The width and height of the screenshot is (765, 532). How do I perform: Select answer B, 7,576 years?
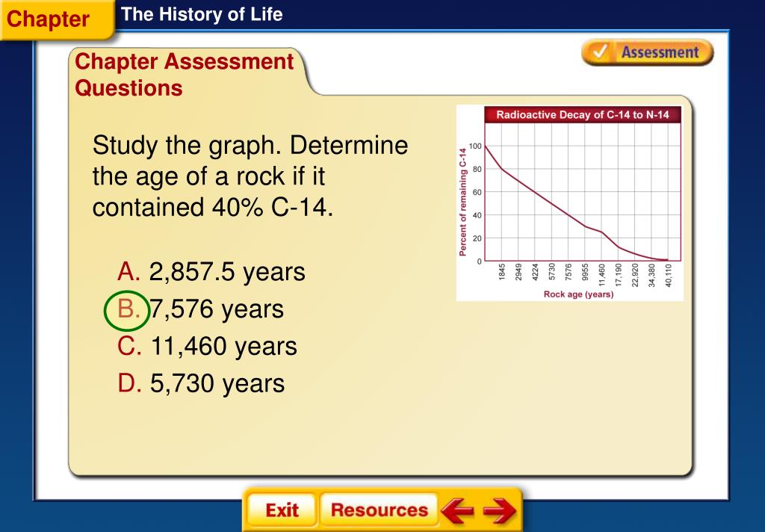(200, 309)
